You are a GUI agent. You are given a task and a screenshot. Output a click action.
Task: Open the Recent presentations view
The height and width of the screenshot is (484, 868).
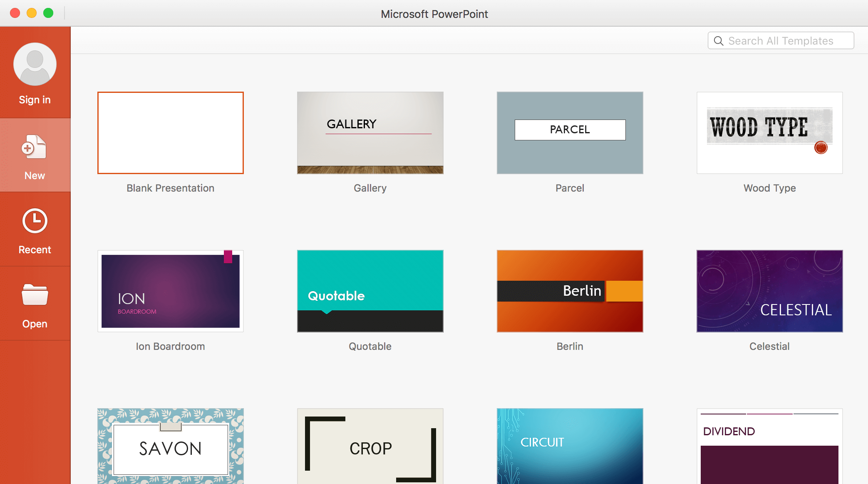tap(34, 232)
